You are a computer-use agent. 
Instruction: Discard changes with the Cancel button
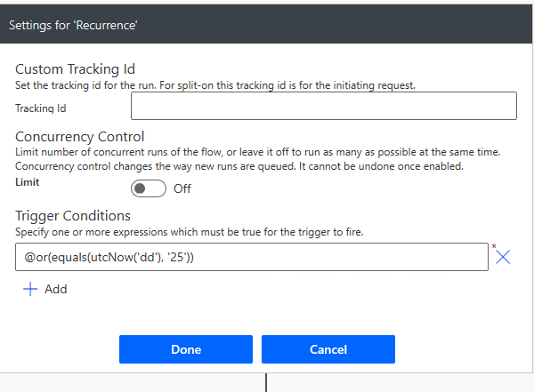[328, 349]
